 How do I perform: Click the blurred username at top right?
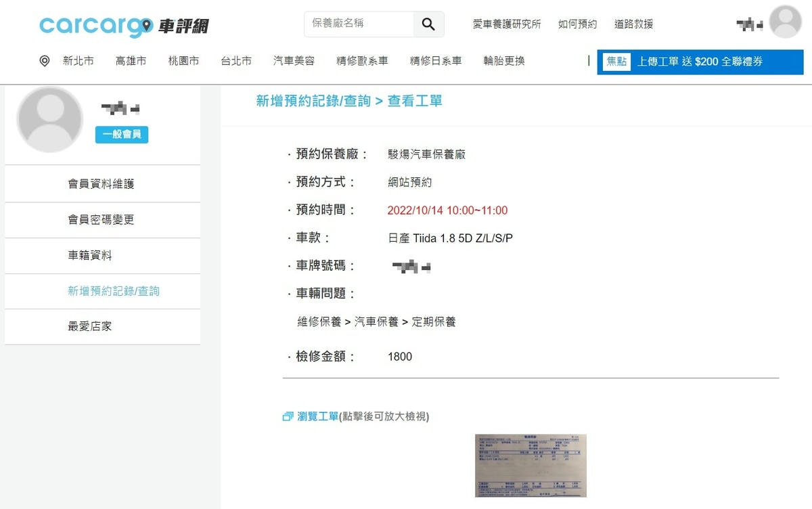750,25
